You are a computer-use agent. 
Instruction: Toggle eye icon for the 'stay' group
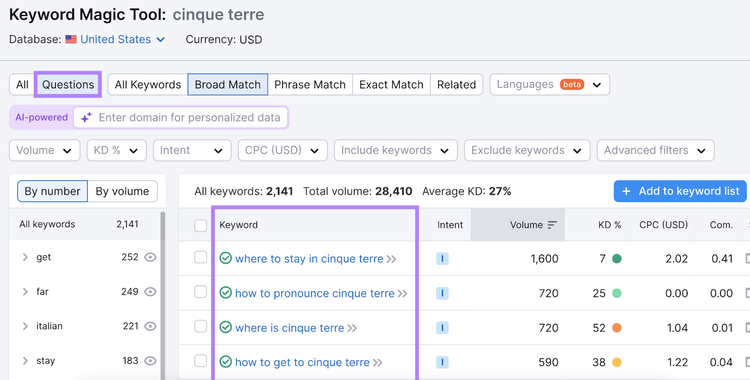[151, 361]
